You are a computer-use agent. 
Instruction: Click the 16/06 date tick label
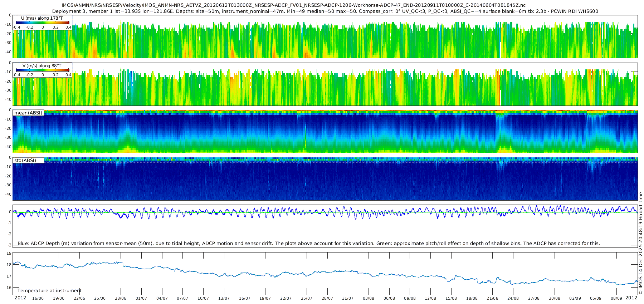38,298
